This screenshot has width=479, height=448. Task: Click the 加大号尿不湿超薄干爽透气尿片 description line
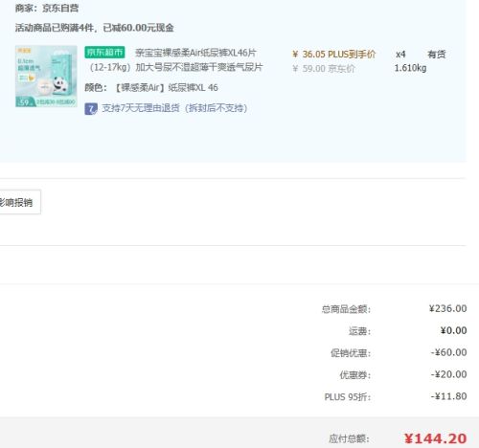click(x=199, y=67)
